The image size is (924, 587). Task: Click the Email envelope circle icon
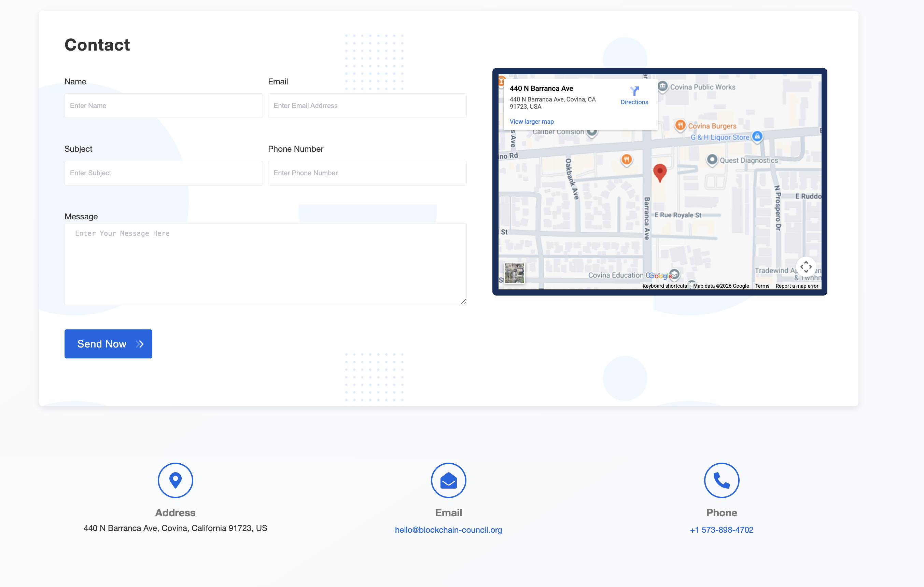tap(448, 480)
